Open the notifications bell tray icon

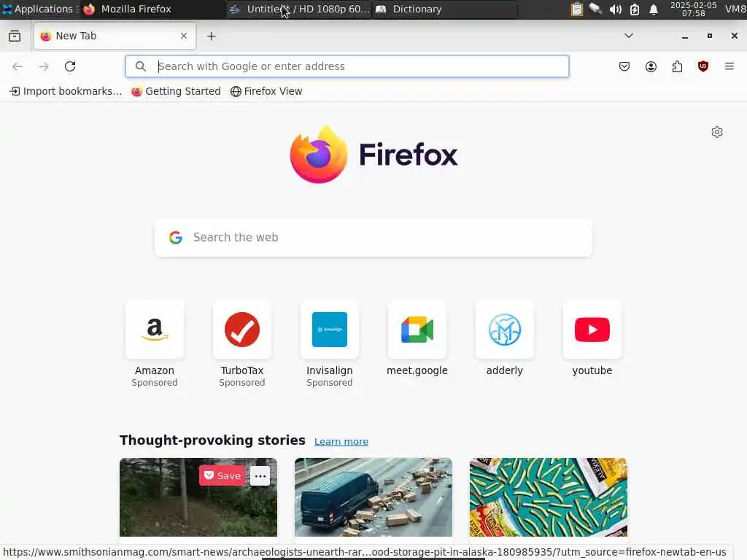(x=654, y=9)
